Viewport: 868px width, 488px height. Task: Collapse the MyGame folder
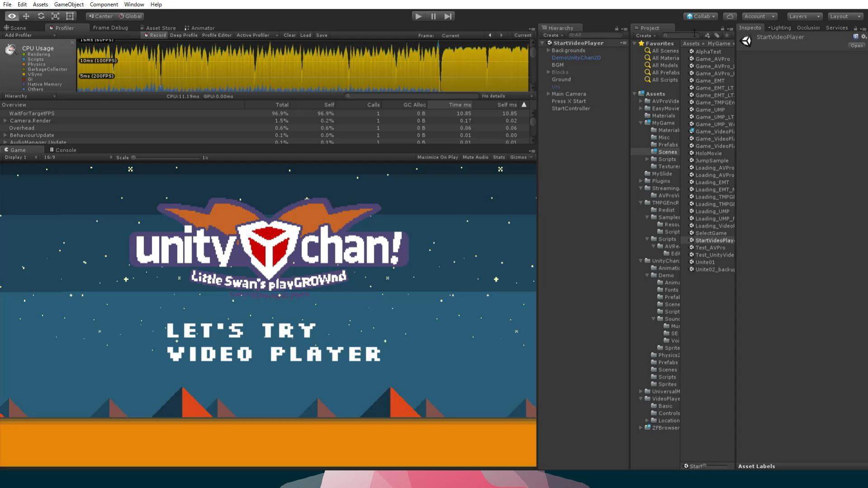pos(641,123)
